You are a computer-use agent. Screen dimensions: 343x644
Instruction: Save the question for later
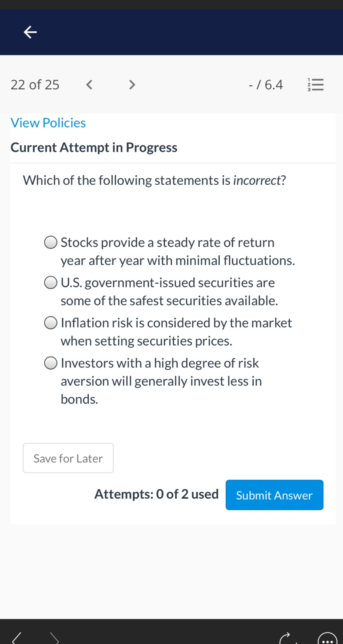click(x=68, y=458)
